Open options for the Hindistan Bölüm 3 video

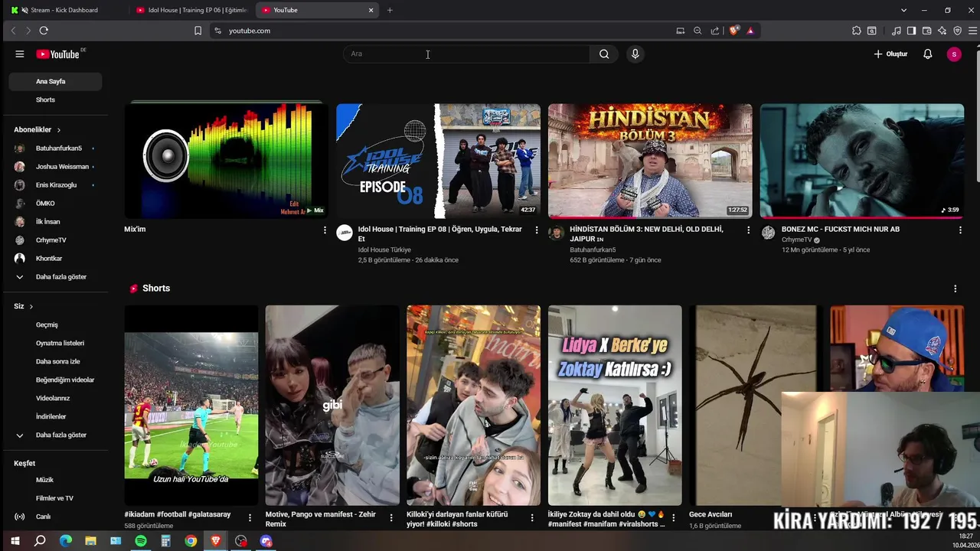749,230
